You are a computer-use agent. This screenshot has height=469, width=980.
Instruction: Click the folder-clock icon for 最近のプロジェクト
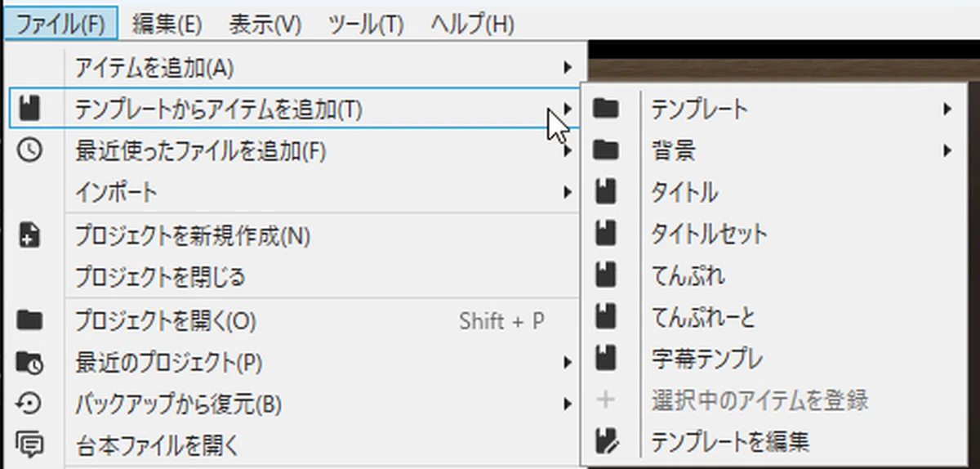[x=29, y=362]
